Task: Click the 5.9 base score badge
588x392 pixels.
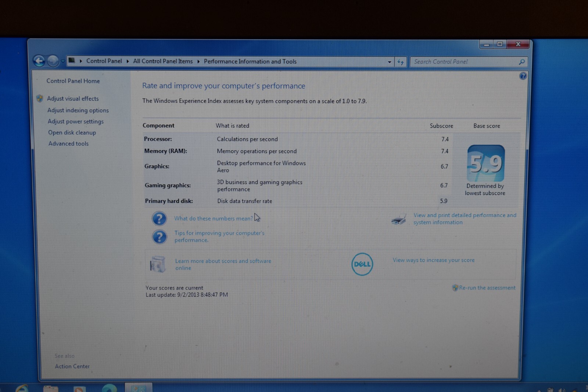Action: click(x=486, y=163)
